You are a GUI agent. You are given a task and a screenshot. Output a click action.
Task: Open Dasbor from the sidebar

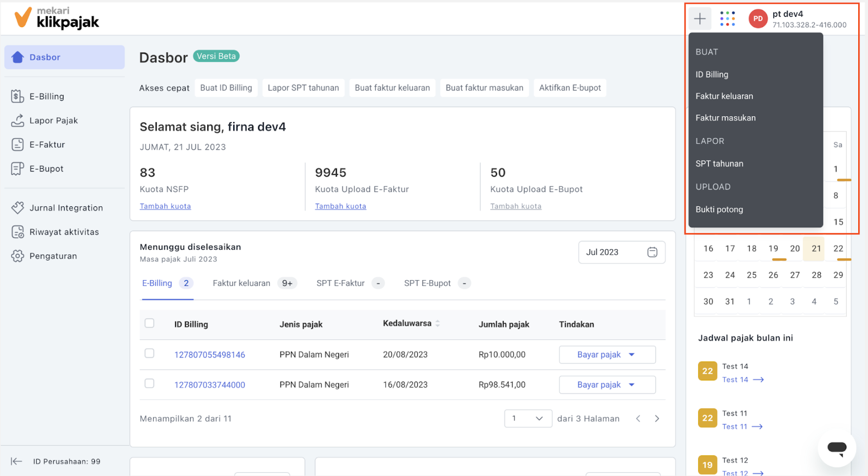(x=65, y=57)
